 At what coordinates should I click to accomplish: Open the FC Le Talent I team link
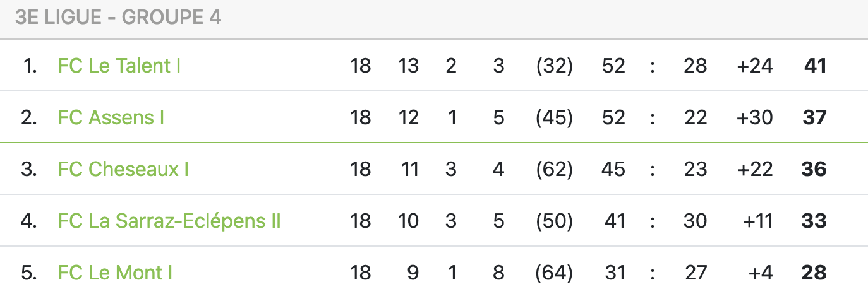[119, 66]
